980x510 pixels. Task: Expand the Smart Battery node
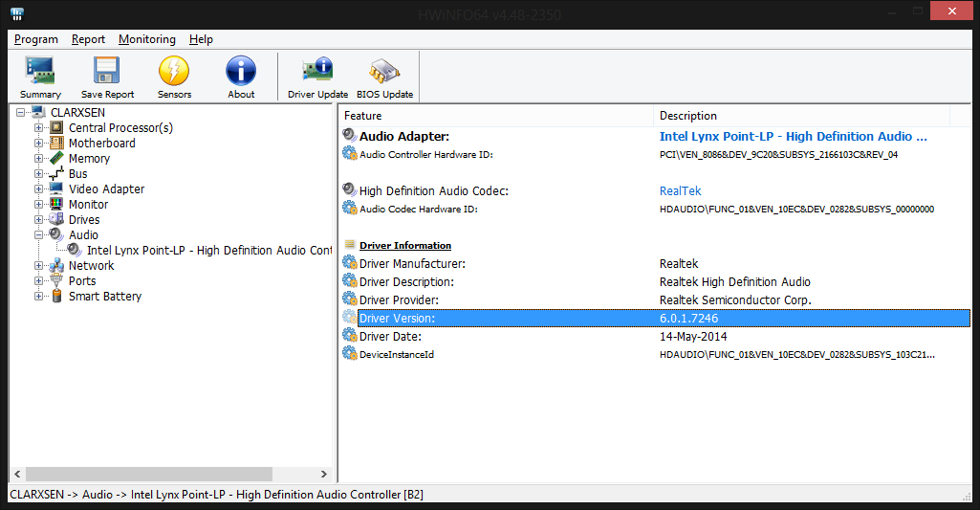[39, 297]
